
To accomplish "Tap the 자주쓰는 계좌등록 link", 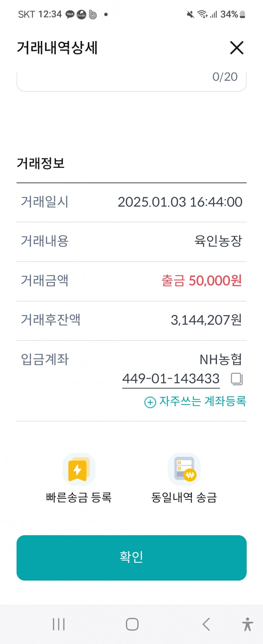I will (x=203, y=401).
